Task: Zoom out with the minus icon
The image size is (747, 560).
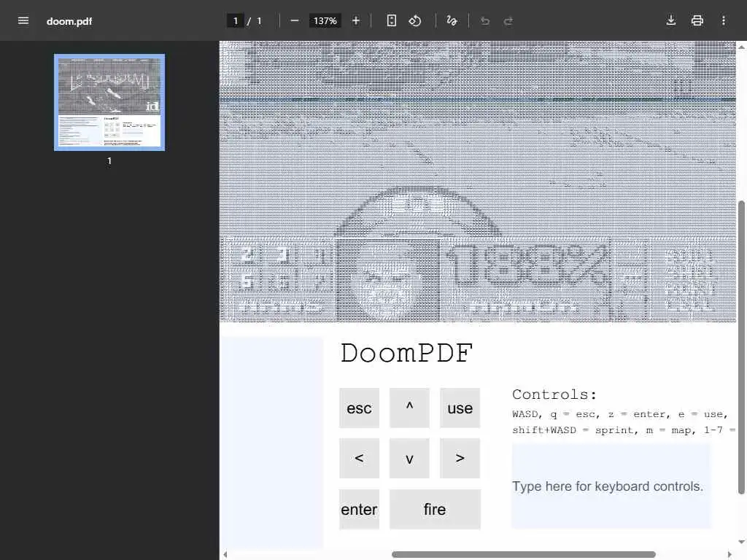Action: [x=295, y=20]
